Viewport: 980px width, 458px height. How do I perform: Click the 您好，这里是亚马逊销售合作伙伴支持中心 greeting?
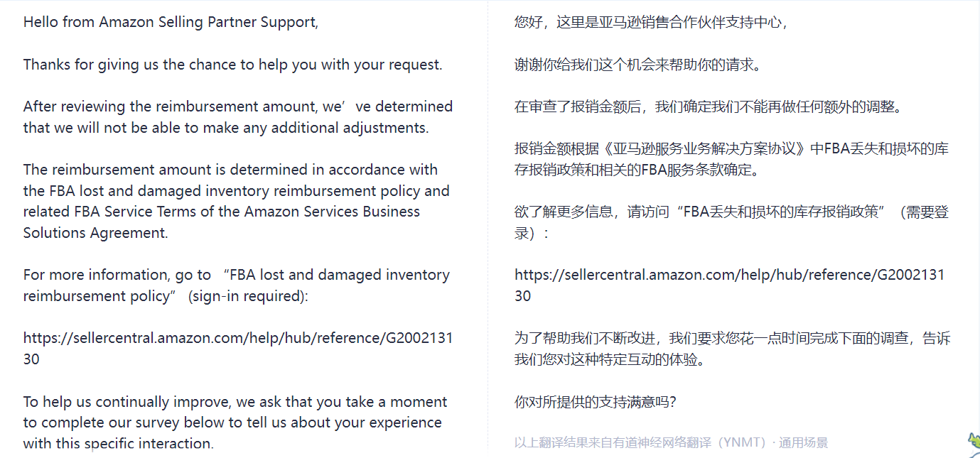tap(651, 23)
